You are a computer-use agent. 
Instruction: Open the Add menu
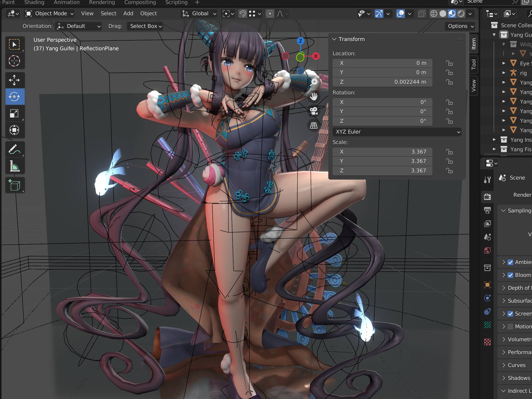click(128, 14)
